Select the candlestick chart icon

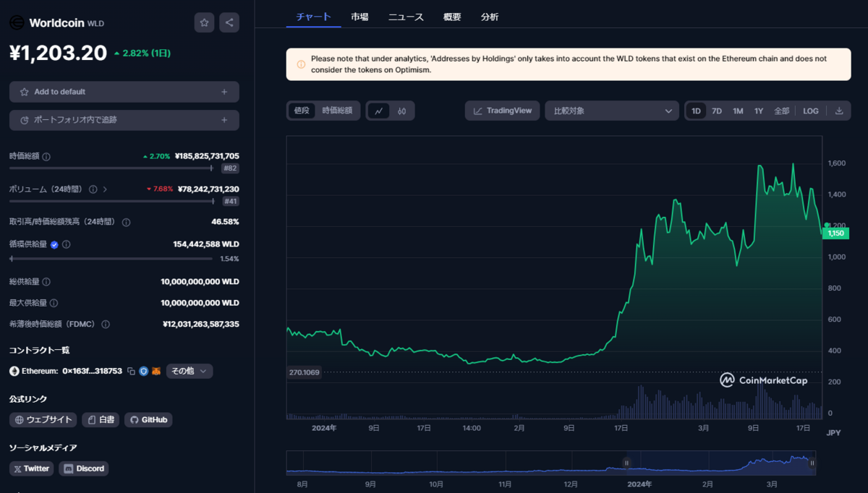pyautogui.click(x=401, y=111)
